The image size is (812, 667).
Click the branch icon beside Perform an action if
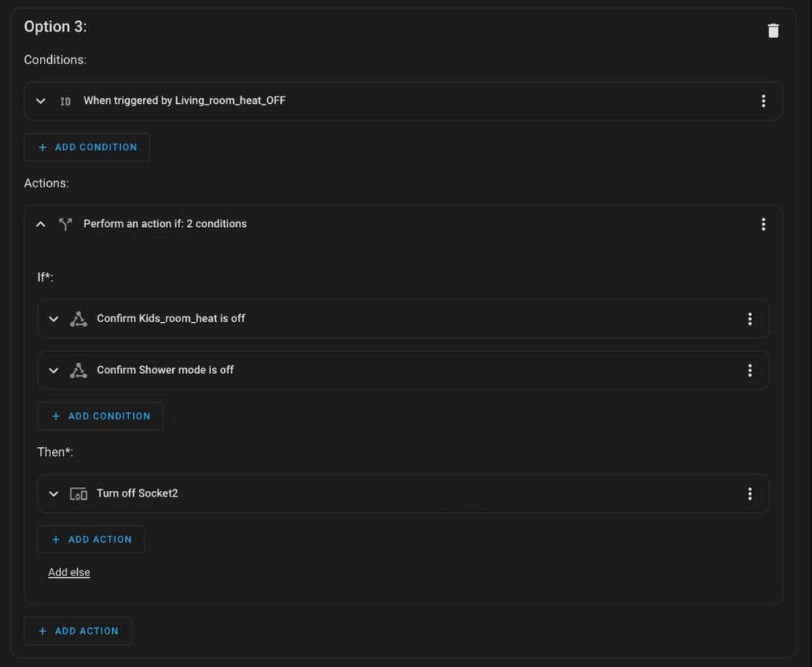65,224
